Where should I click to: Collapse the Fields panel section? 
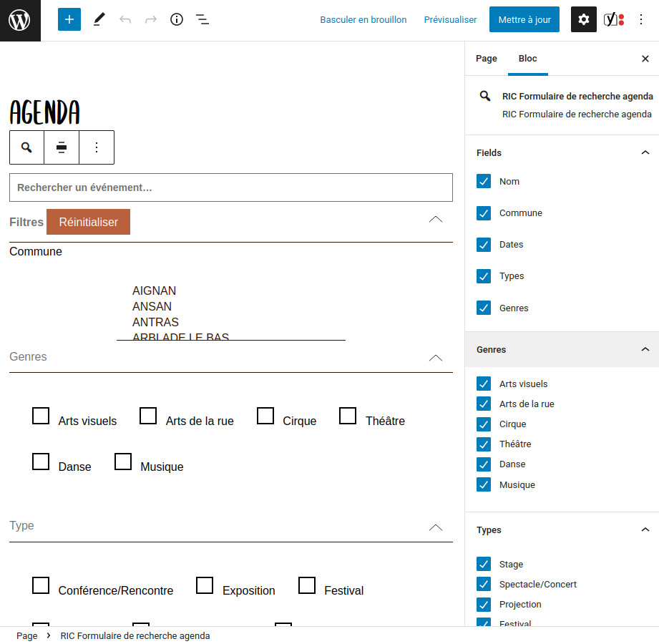pos(645,153)
